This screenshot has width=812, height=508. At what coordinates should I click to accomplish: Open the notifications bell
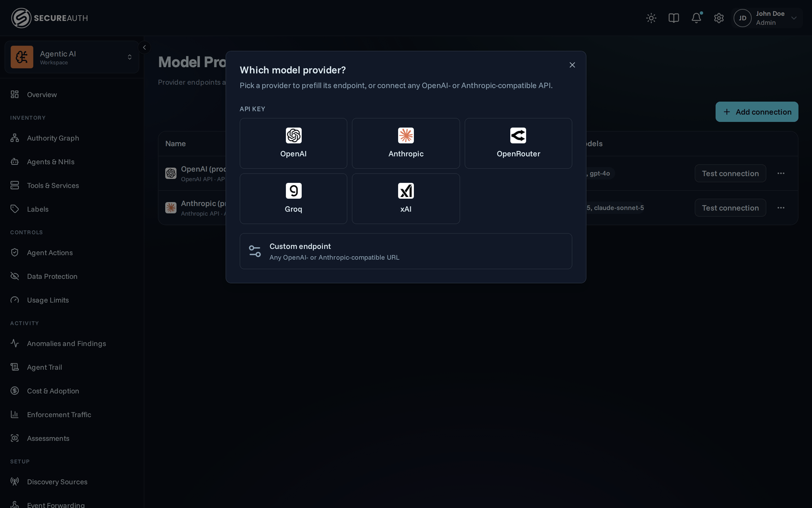[x=696, y=18]
